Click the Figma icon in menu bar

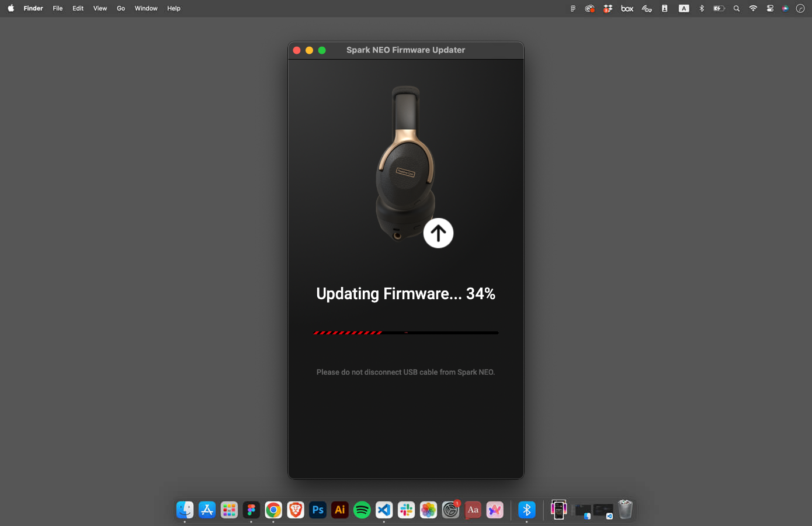coord(573,8)
